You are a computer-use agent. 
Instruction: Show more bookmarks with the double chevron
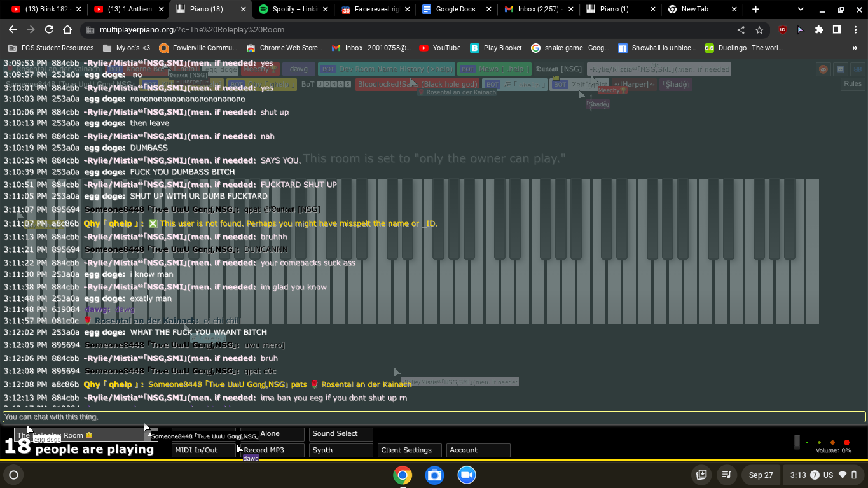[855, 48]
